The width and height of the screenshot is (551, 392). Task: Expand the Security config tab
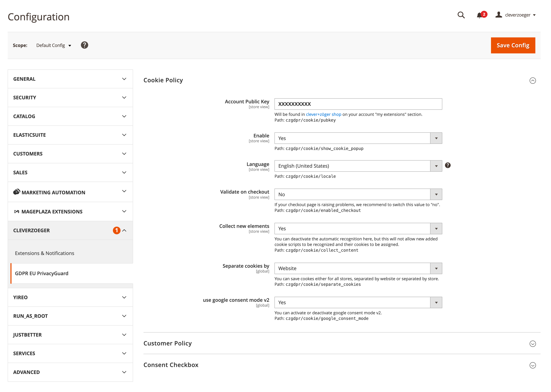(70, 97)
